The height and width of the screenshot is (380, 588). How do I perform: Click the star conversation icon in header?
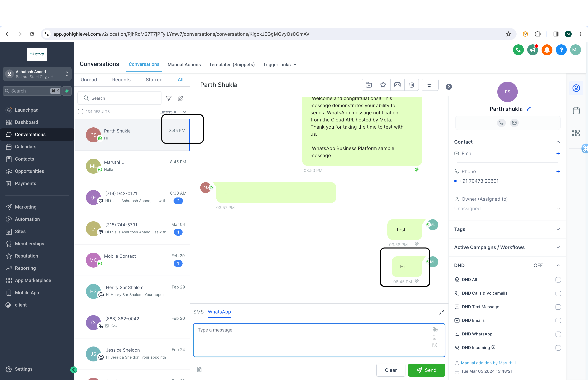tap(383, 85)
